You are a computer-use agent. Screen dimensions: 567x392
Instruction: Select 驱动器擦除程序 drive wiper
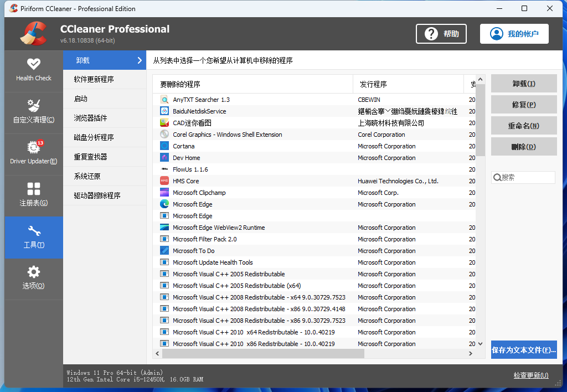pos(105,195)
